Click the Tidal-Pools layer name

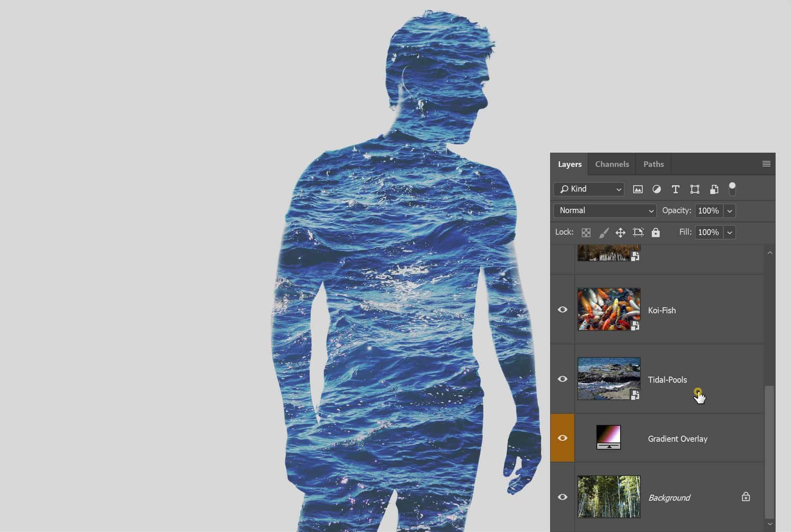pos(667,380)
